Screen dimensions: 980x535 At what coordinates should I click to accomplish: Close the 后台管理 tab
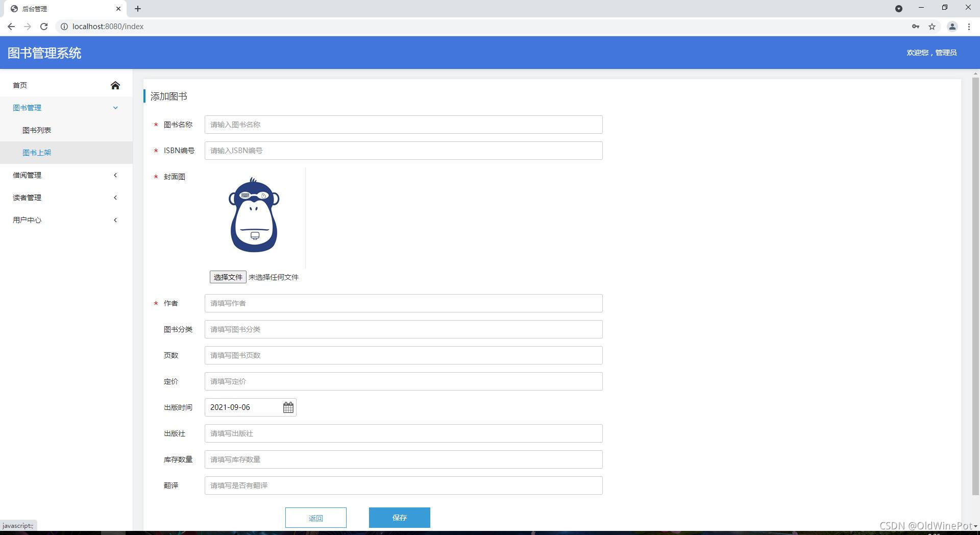pyautogui.click(x=118, y=9)
